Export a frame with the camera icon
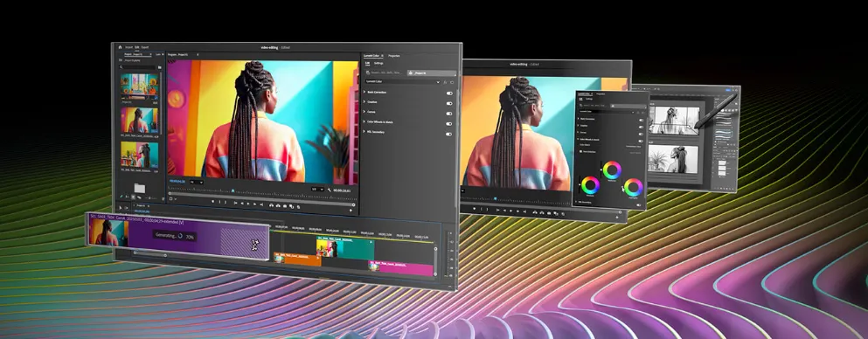Viewport: 868px width, 339px height. 285,206
